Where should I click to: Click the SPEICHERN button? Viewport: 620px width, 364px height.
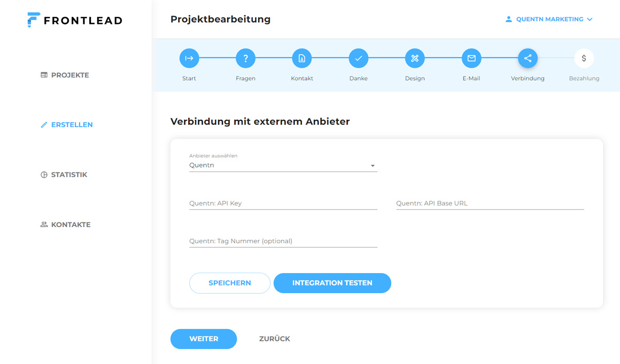[x=229, y=283]
